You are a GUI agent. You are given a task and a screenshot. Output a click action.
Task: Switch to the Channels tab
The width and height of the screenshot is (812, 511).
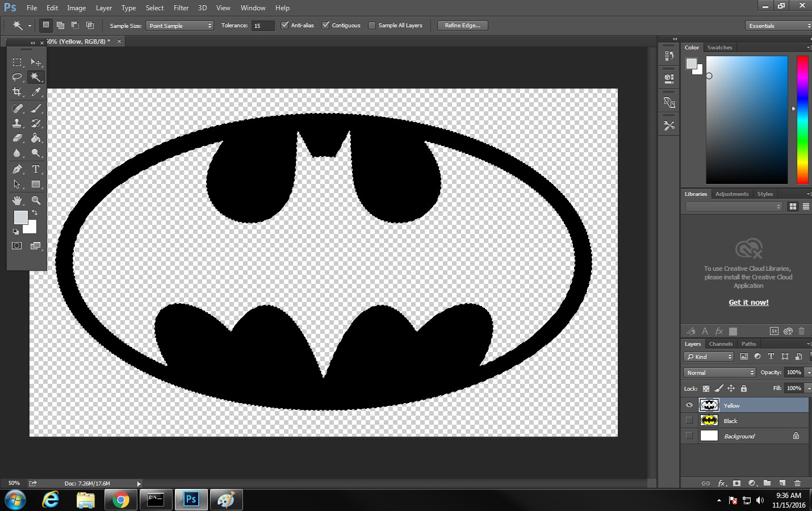click(721, 344)
